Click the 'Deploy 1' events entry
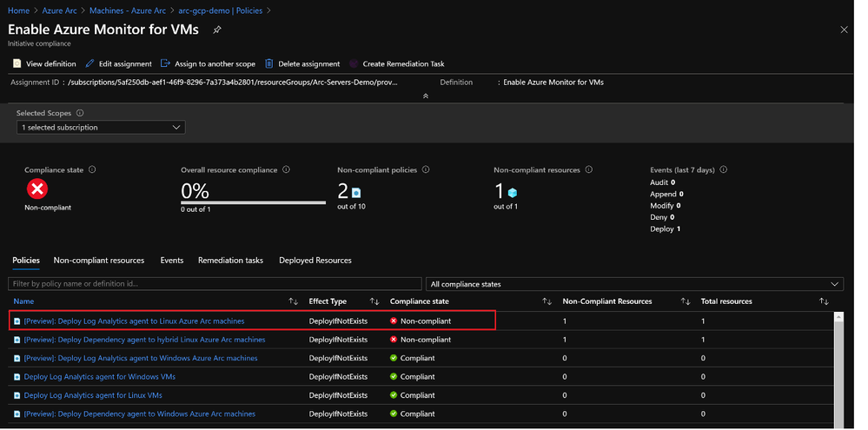Screen dimensions: 868x430 point(666,229)
